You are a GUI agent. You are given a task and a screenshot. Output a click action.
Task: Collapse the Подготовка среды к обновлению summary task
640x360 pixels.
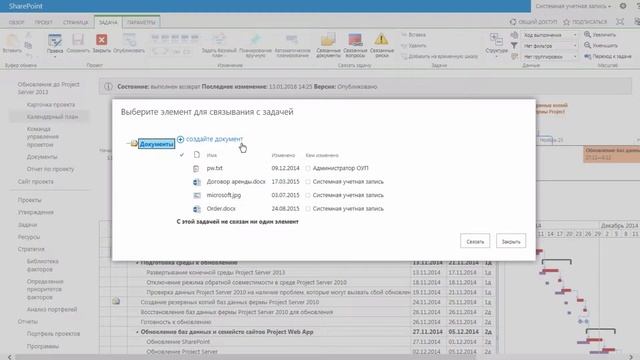pyautogui.click(x=137, y=263)
